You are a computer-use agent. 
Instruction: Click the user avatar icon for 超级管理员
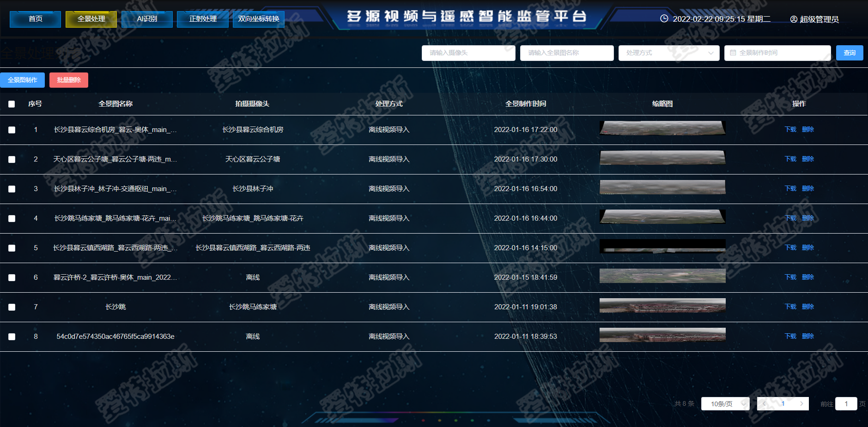[794, 19]
